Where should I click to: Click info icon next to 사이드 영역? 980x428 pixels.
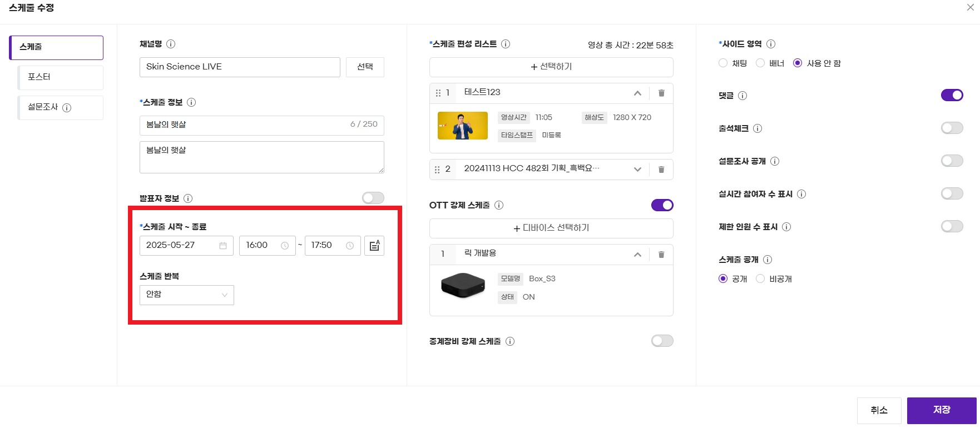click(771, 44)
